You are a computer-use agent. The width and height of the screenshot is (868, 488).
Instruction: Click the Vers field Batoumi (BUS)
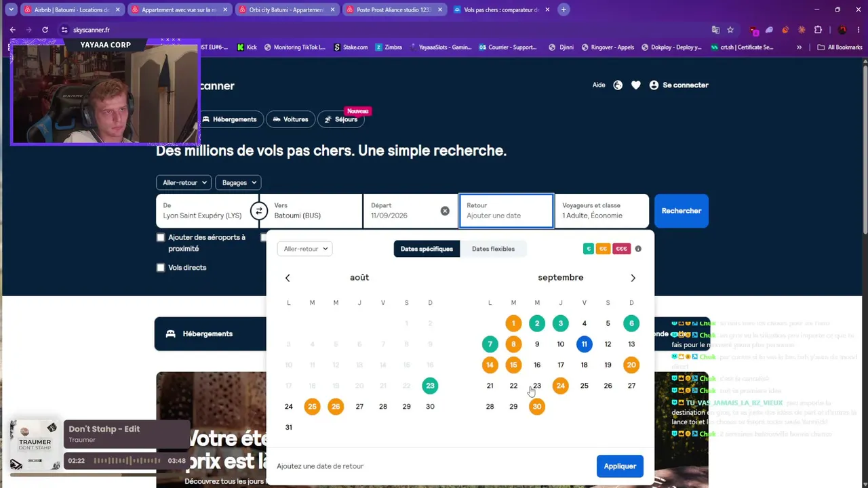[x=311, y=211]
